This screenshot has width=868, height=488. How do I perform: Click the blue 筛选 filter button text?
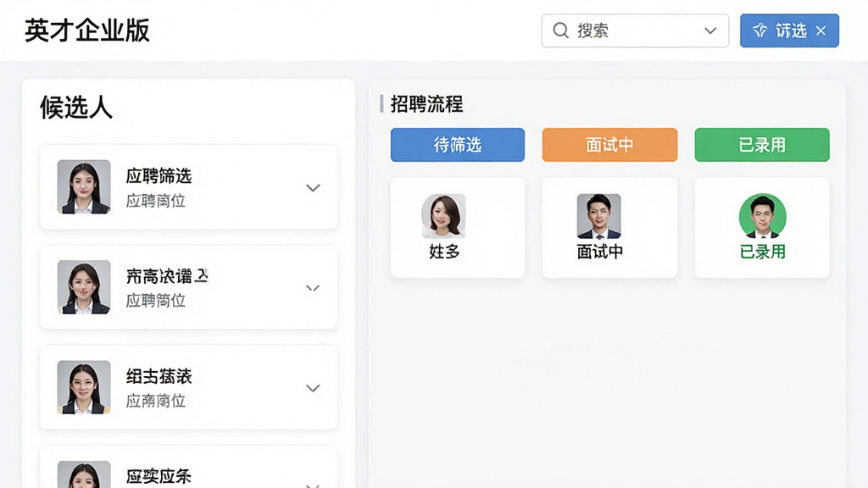point(791,30)
